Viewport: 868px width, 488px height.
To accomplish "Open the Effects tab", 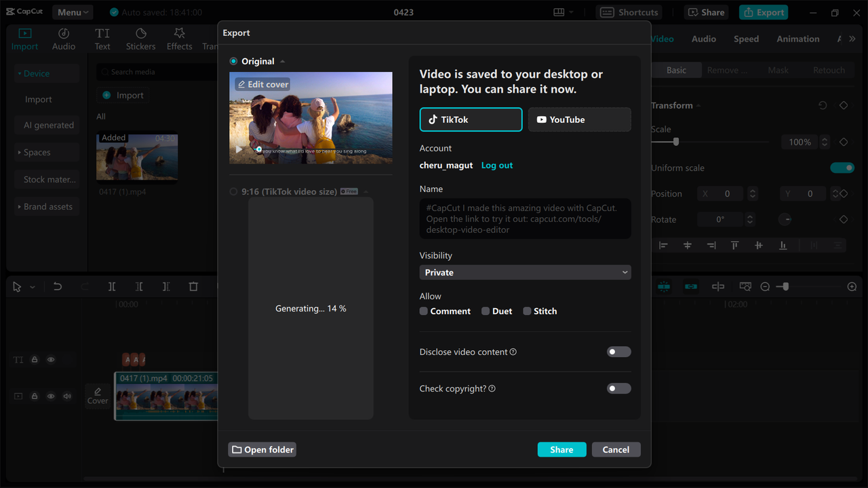I will [179, 39].
